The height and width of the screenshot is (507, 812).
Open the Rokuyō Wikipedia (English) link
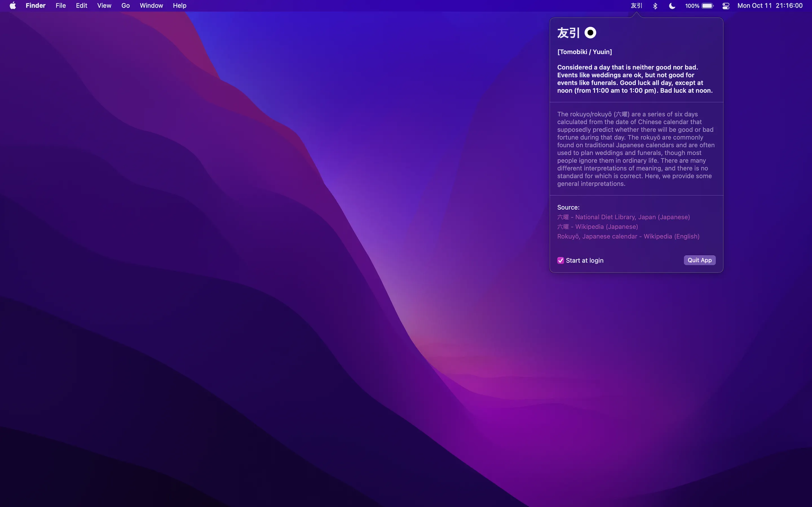[x=628, y=236]
